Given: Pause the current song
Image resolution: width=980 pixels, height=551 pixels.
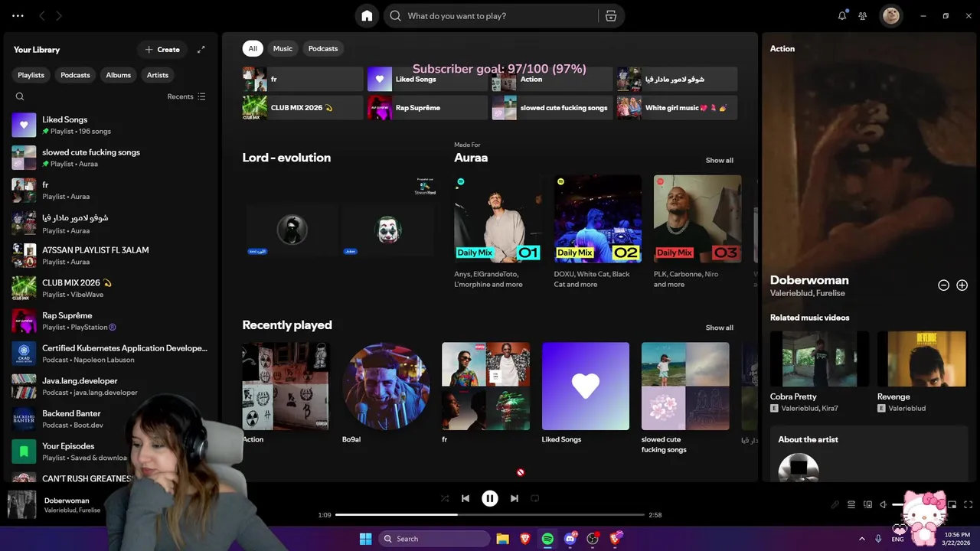Looking at the screenshot, I should (490, 498).
